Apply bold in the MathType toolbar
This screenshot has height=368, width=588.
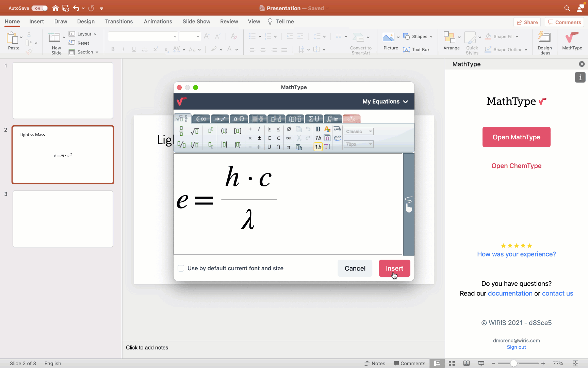coord(318,129)
